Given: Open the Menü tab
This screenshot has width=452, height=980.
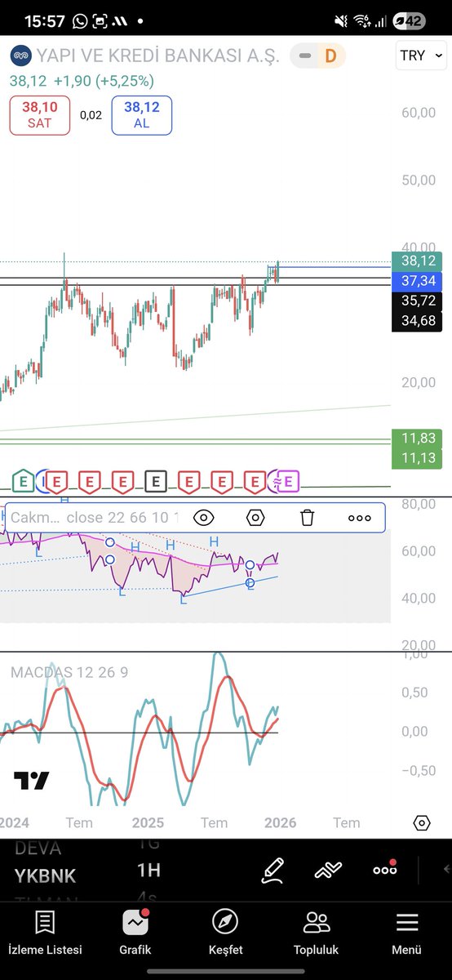Looking at the screenshot, I should coord(406,933).
